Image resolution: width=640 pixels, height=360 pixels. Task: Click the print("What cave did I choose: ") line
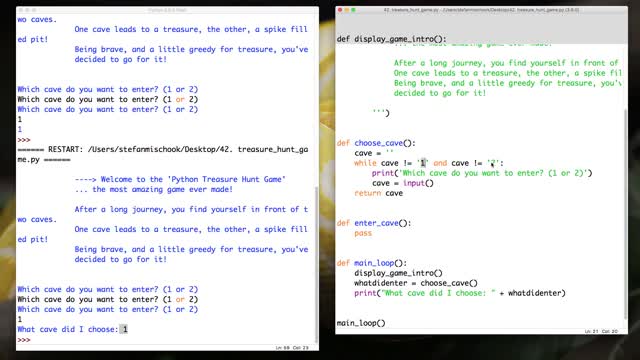click(x=460, y=293)
